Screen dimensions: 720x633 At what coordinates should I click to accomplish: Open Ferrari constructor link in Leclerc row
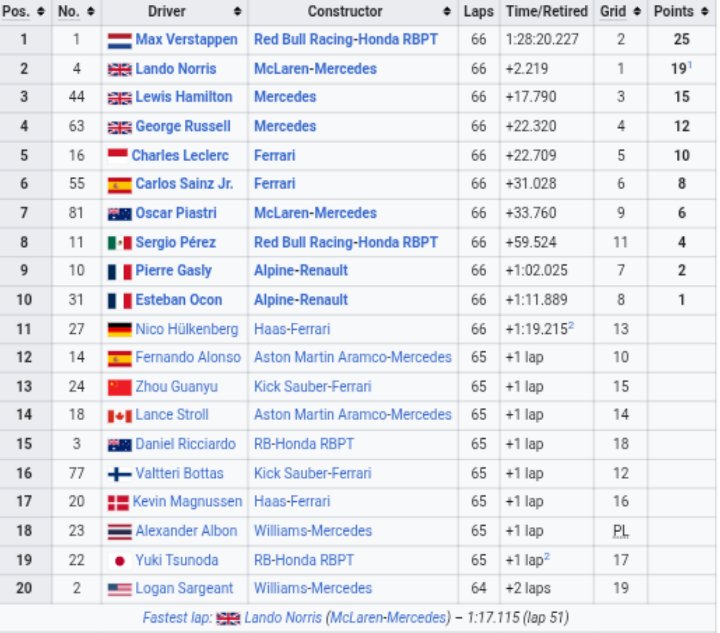tap(275, 156)
